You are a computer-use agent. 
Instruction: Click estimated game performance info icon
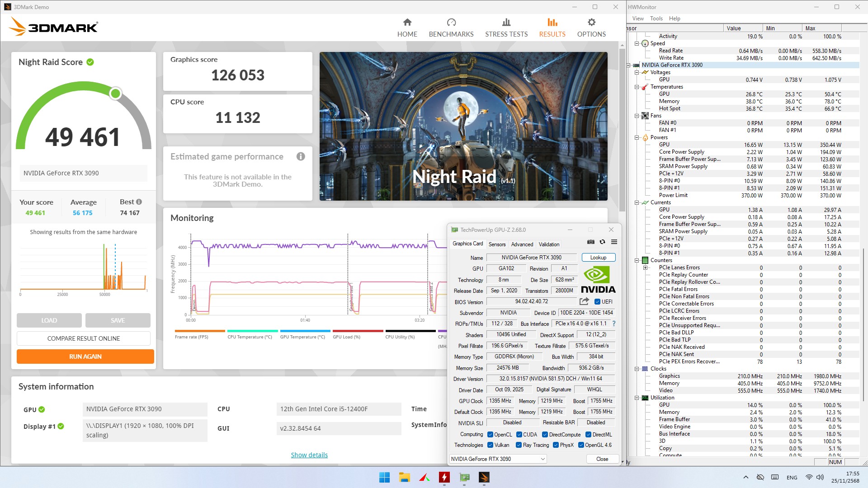pos(301,157)
